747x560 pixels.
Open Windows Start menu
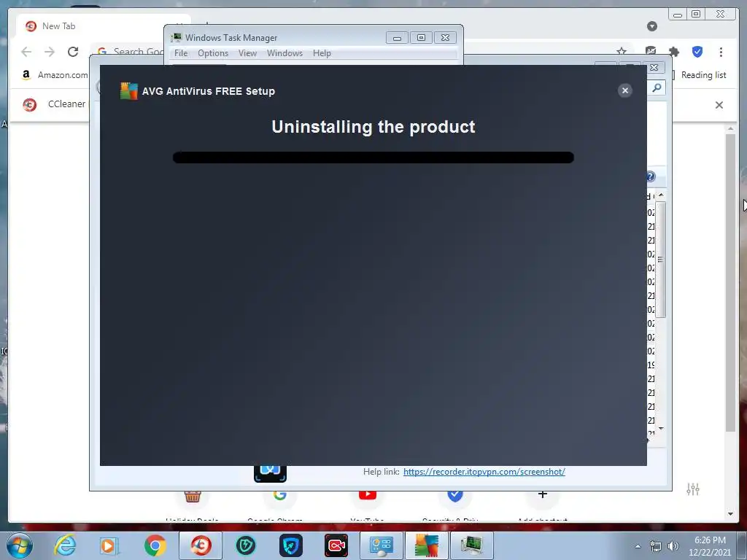coord(20,545)
